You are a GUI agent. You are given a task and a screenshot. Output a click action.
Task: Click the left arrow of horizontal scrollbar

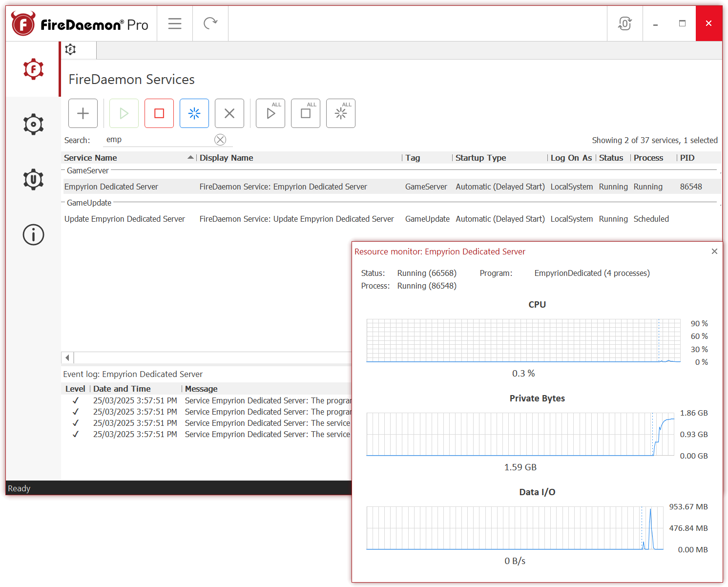coord(67,357)
